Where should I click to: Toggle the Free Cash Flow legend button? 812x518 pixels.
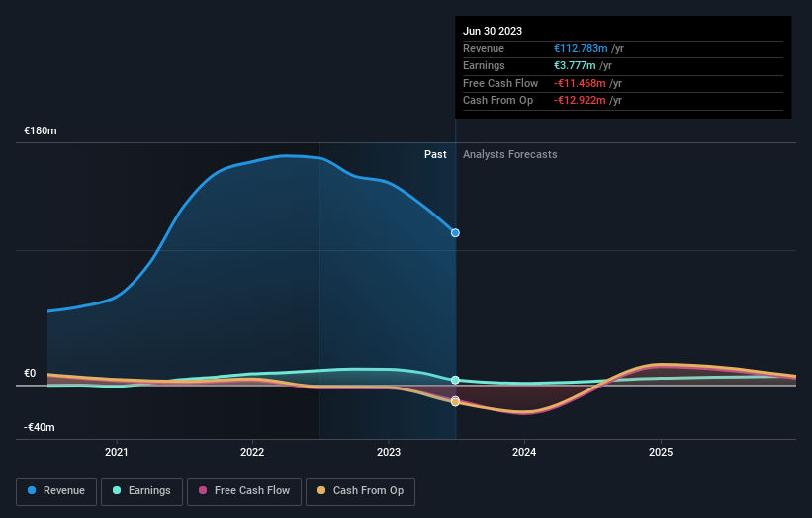pos(244,491)
